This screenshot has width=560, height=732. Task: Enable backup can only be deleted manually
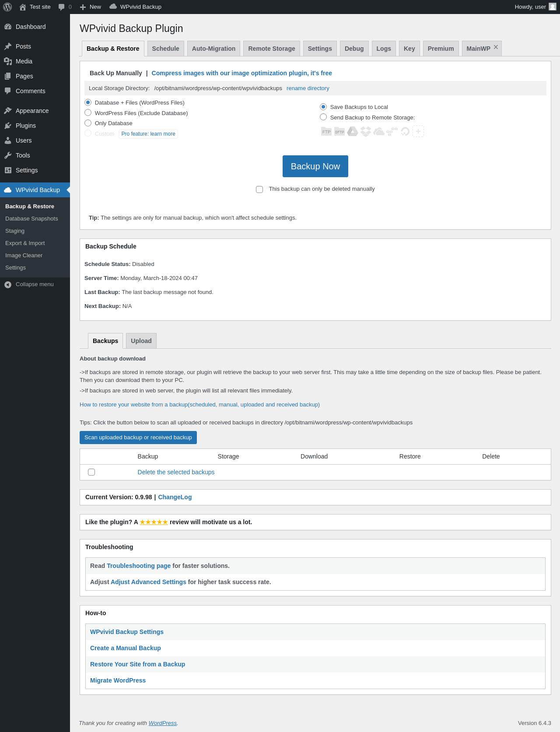[x=259, y=189]
